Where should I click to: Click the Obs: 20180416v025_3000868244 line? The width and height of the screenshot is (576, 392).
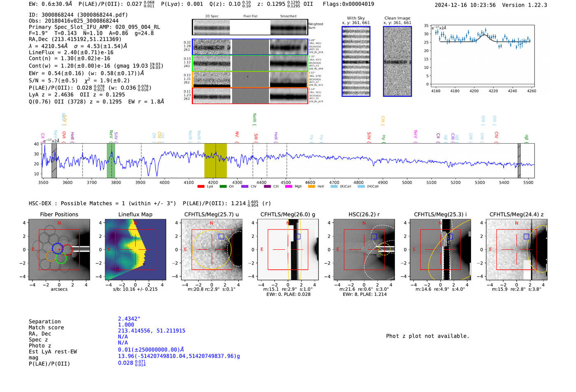coord(74,21)
